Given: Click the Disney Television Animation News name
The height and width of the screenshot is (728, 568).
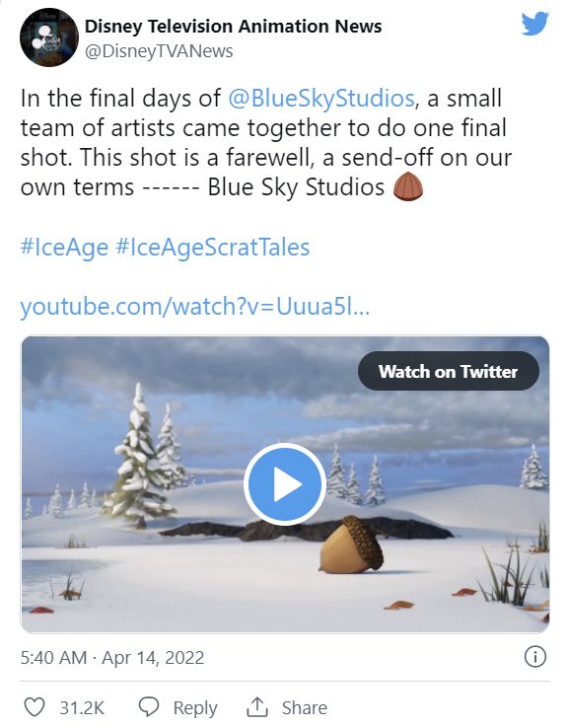Looking at the screenshot, I should point(233,27).
